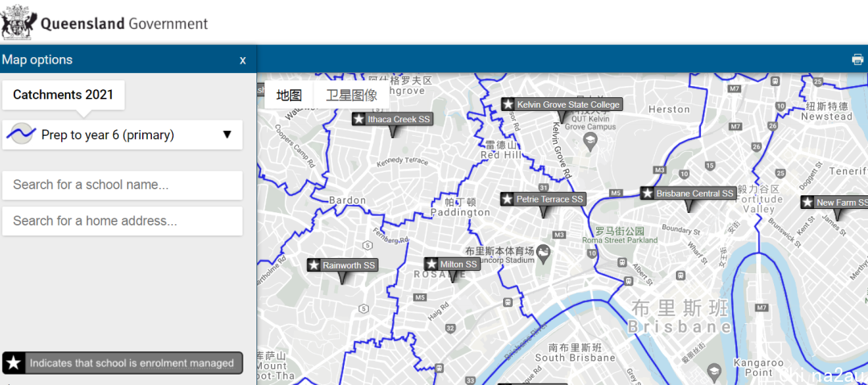Focus the Search for a home address field

122,221
